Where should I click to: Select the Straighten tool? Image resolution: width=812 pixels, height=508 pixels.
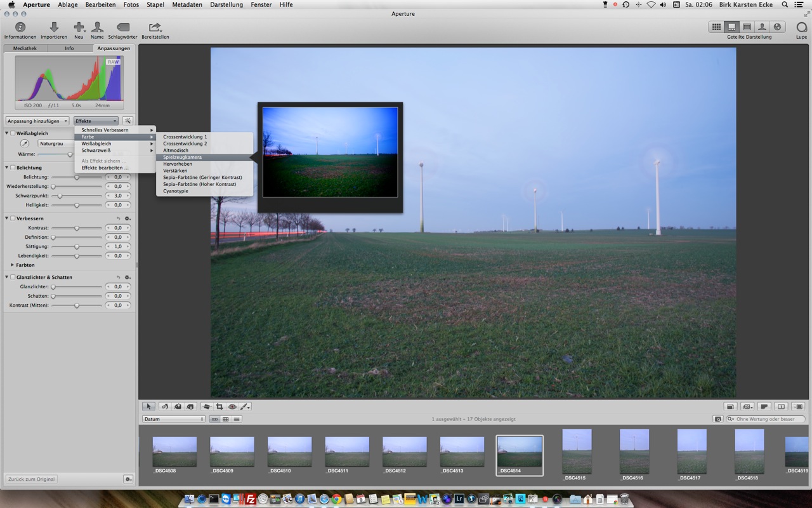(x=207, y=406)
